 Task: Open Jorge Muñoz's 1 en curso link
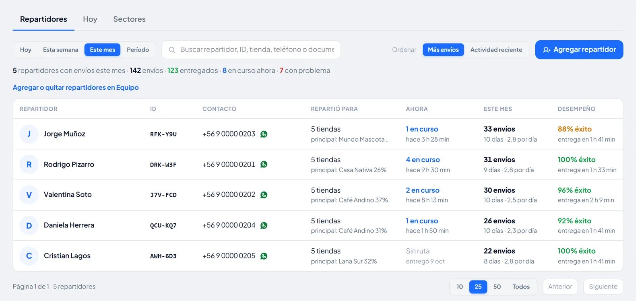[422, 129]
